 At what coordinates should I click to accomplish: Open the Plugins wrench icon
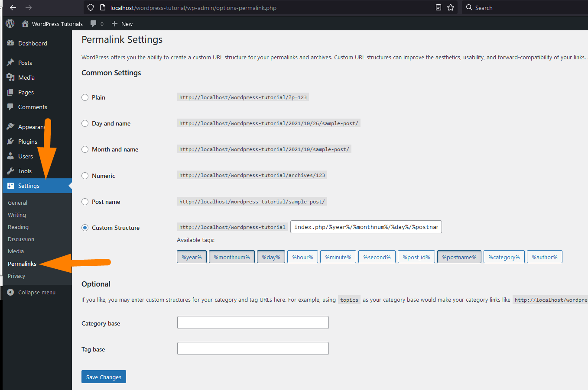pyautogui.click(x=10, y=141)
